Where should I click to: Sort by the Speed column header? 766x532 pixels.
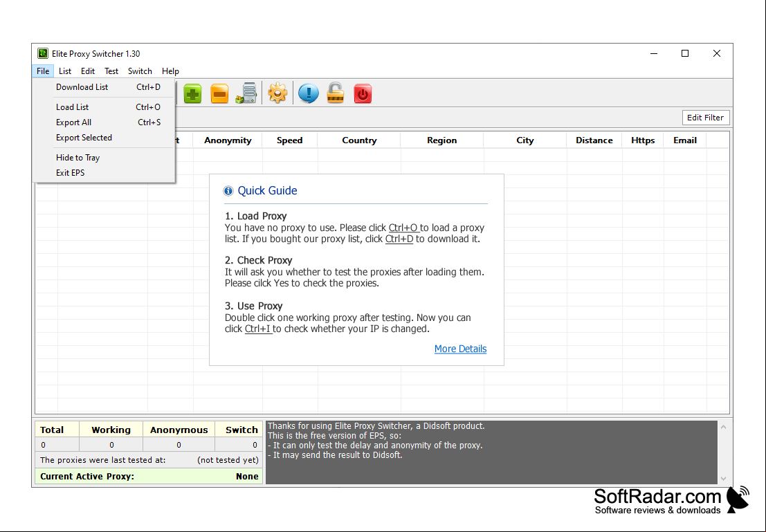290,140
